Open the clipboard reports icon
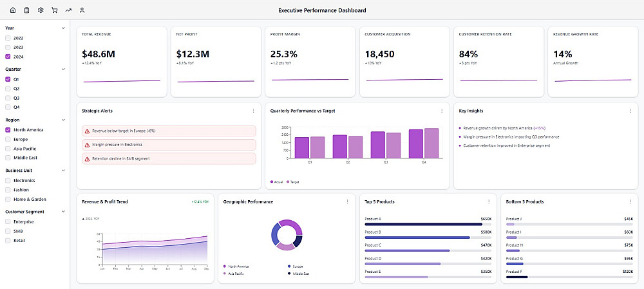Viewport: 644px width, 289px height. [26, 10]
